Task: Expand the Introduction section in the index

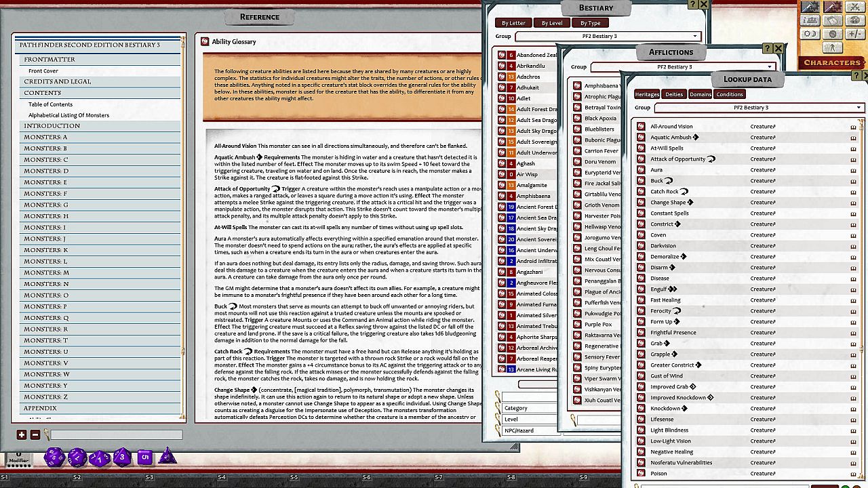Action: point(100,126)
